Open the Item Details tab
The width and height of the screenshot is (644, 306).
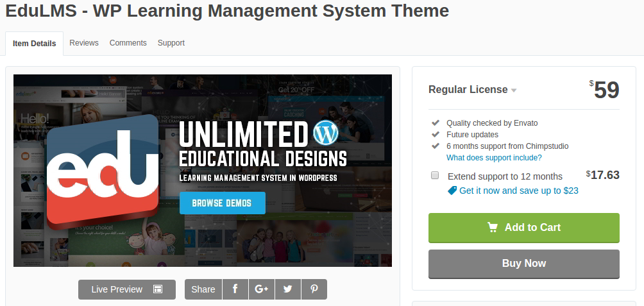(x=35, y=44)
